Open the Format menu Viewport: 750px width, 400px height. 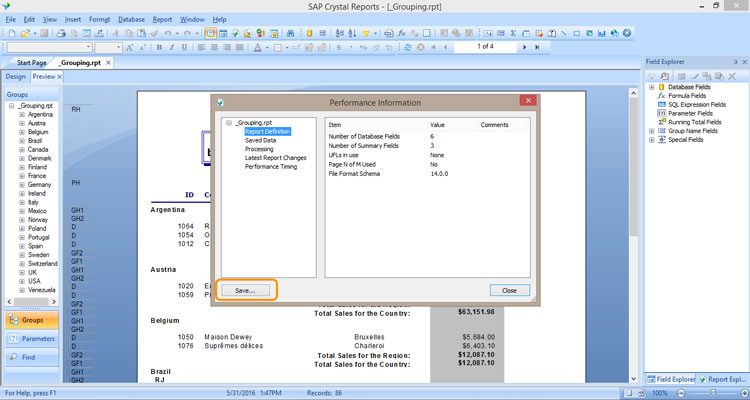coord(99,20)
